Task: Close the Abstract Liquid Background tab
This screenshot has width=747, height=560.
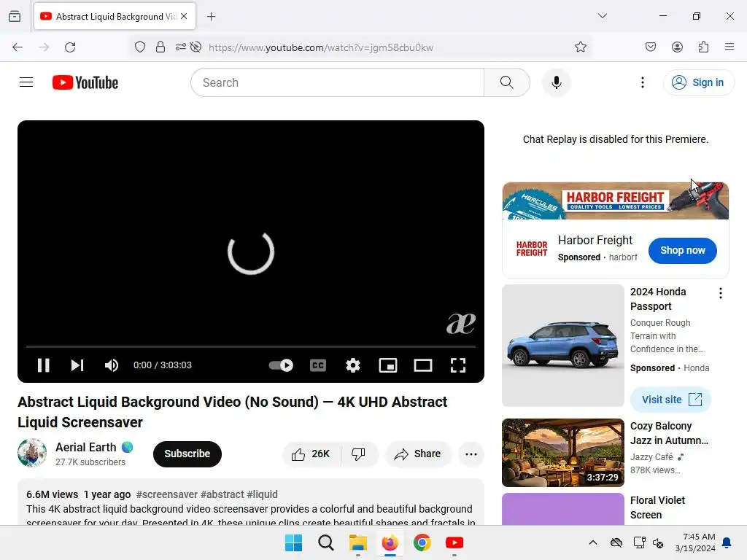Action: pyautogui.click(x=184, y=16)
